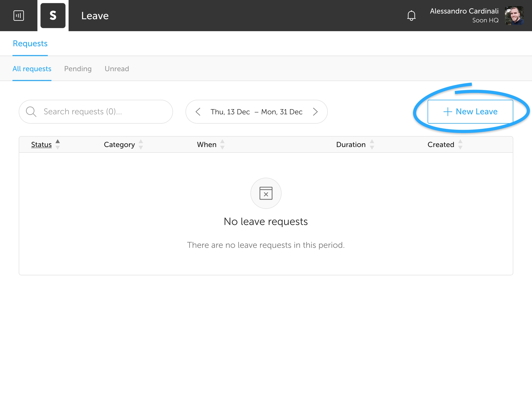This screenshot has height=399, width=532.
Task: Click the Soon S logo tile
Action: tap(53, 16)
